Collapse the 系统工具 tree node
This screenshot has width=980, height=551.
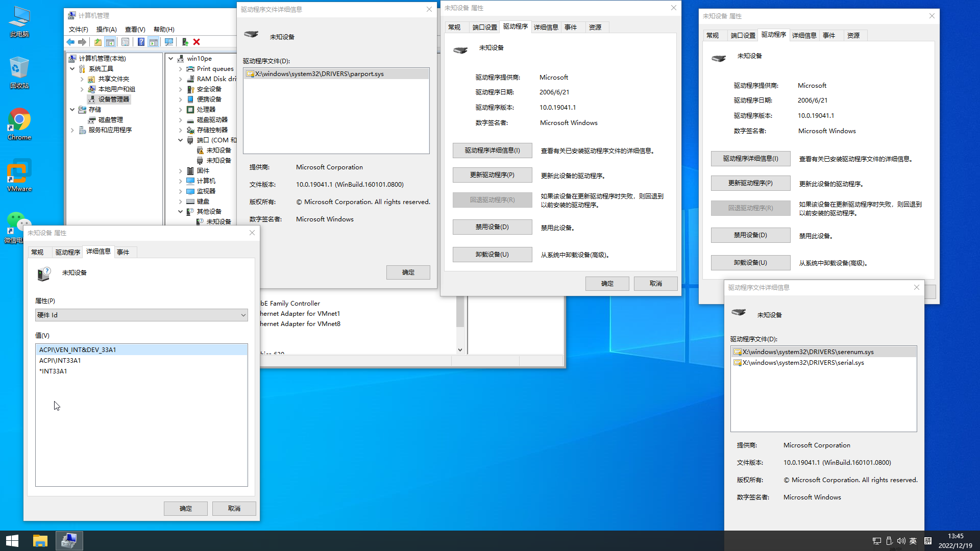click(x=72, y=68)
